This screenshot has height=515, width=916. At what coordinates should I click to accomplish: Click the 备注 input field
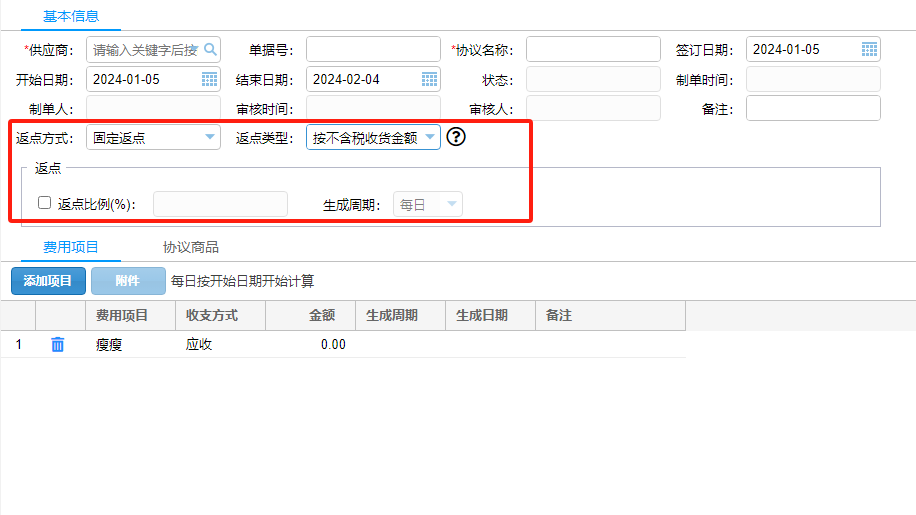click(813, 109)
